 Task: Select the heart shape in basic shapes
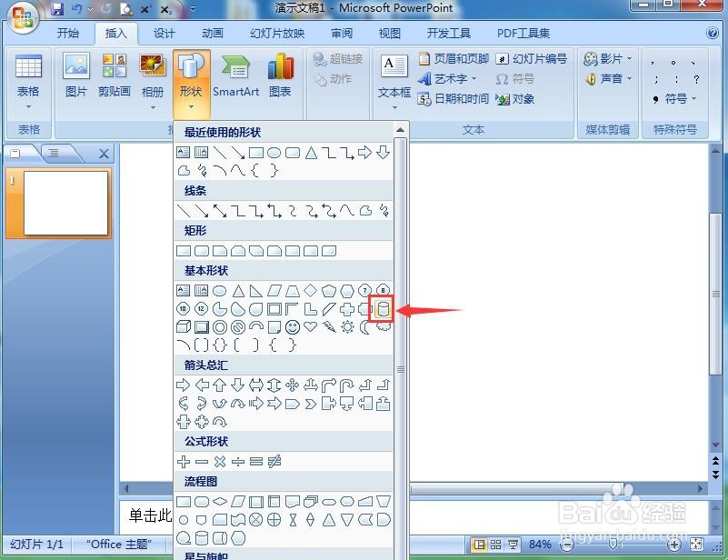(311, 327)
